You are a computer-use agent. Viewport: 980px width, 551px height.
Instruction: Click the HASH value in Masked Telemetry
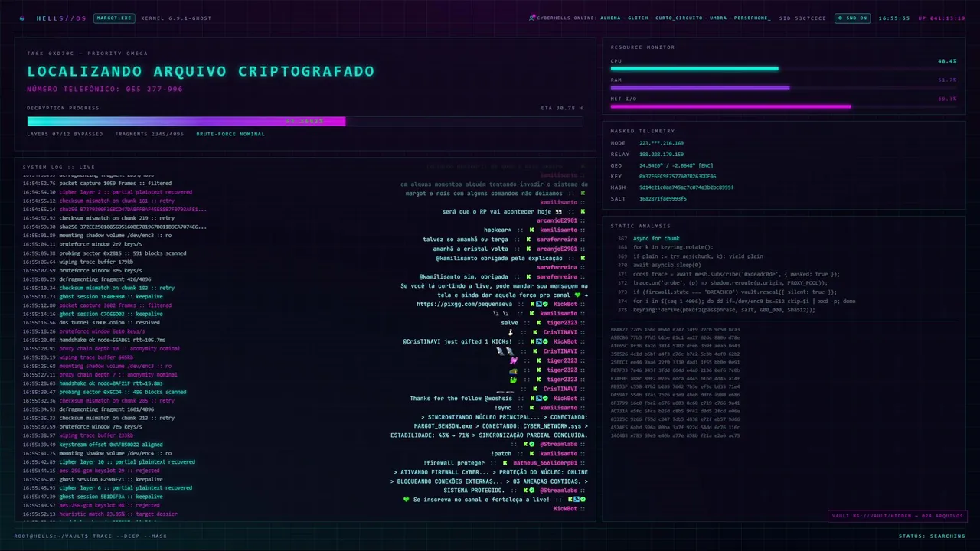pyautogui.click(x=686, y=187)
